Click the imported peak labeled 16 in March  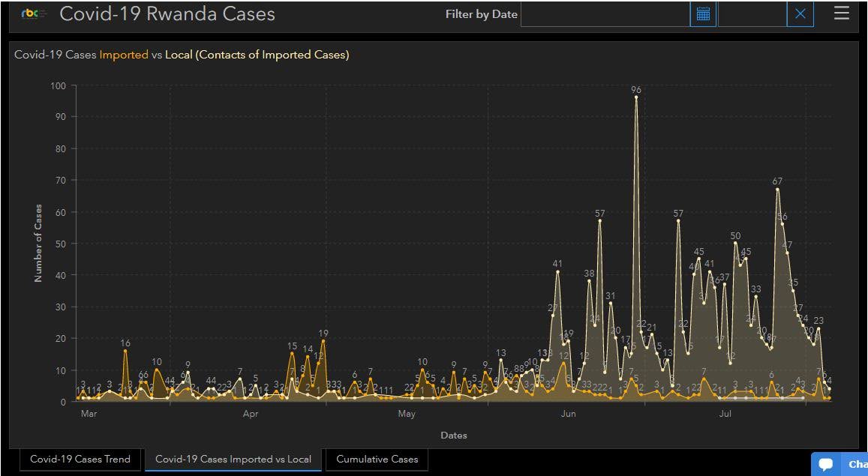[x=125, y=351]
